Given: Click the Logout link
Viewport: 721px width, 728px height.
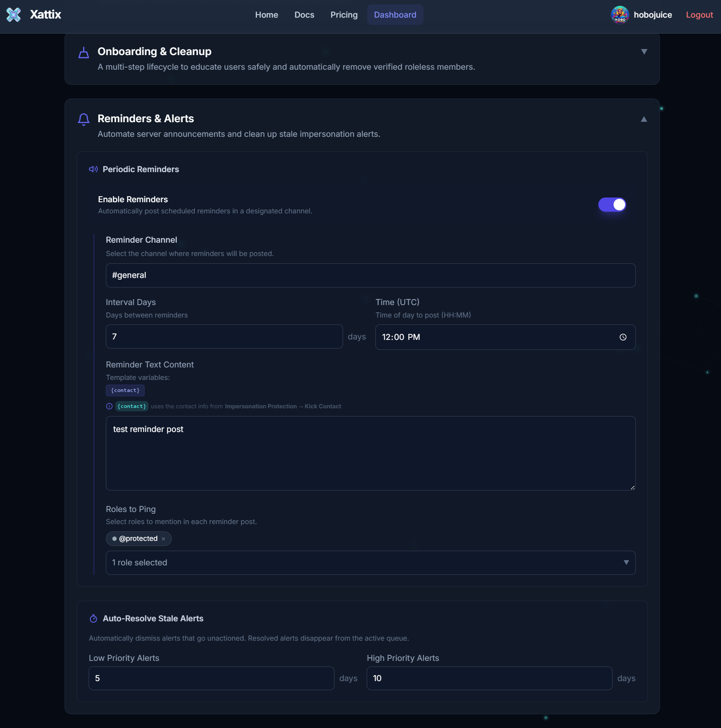Looking at the screenshot, I should [699, 15].
